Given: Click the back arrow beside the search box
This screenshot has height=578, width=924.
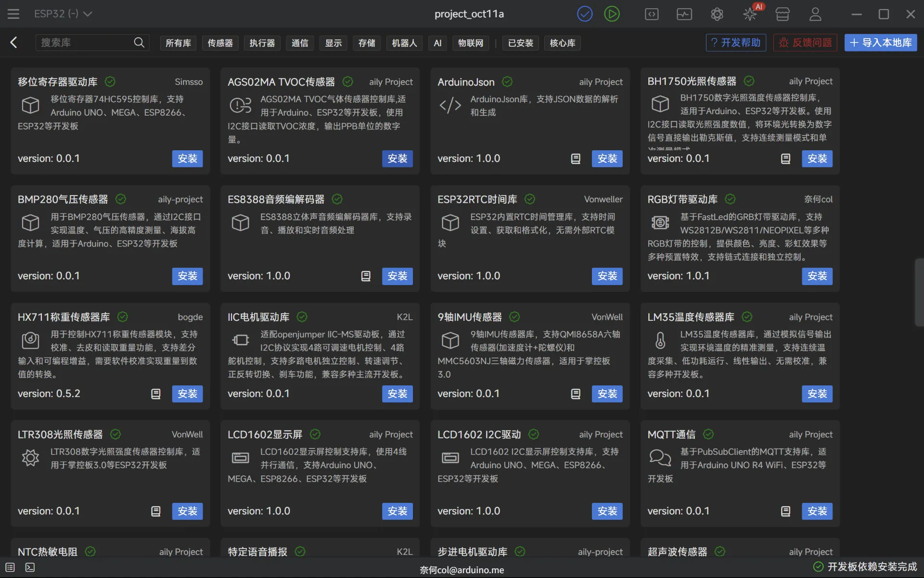Looking at the screenshot, I should coord(14,42).
